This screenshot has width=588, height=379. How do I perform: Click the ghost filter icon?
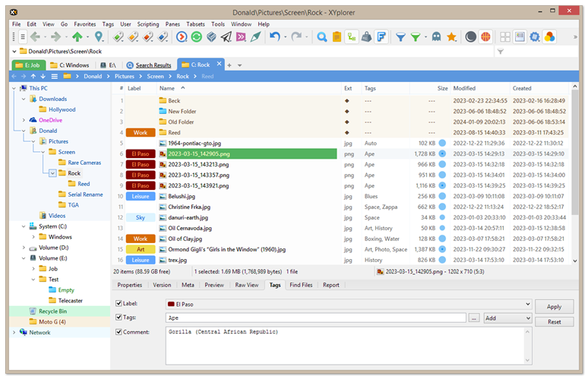[x=436, y=36]
